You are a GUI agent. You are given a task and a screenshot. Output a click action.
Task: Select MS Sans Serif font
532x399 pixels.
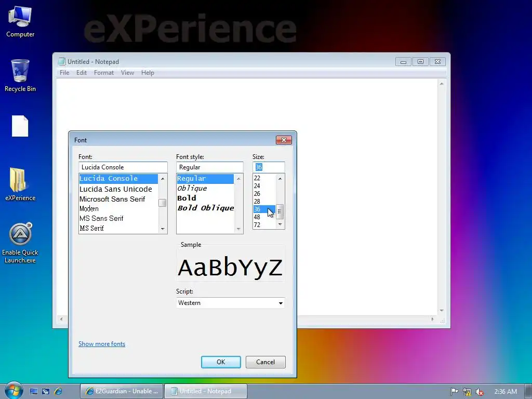click(x=118, y=219)
